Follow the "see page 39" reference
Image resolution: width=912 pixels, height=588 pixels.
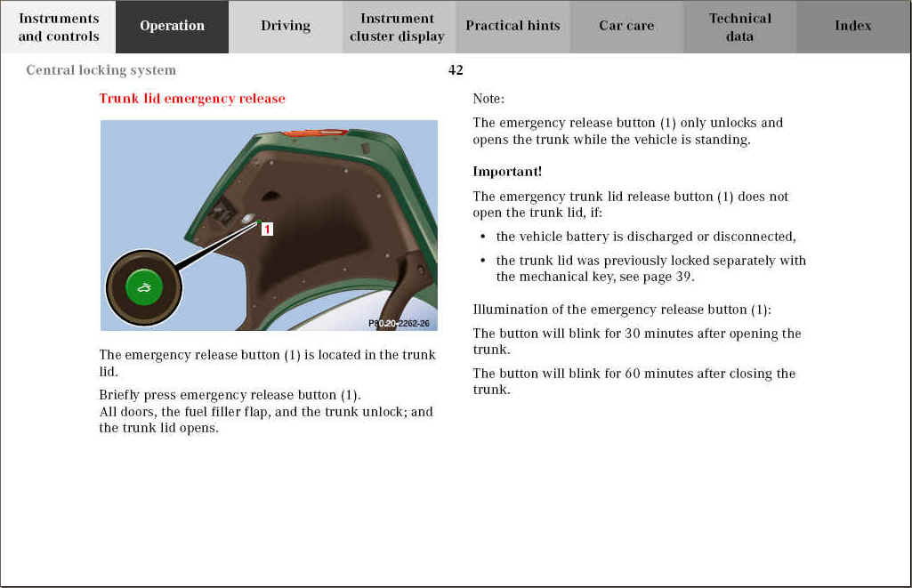click(657, 277)
